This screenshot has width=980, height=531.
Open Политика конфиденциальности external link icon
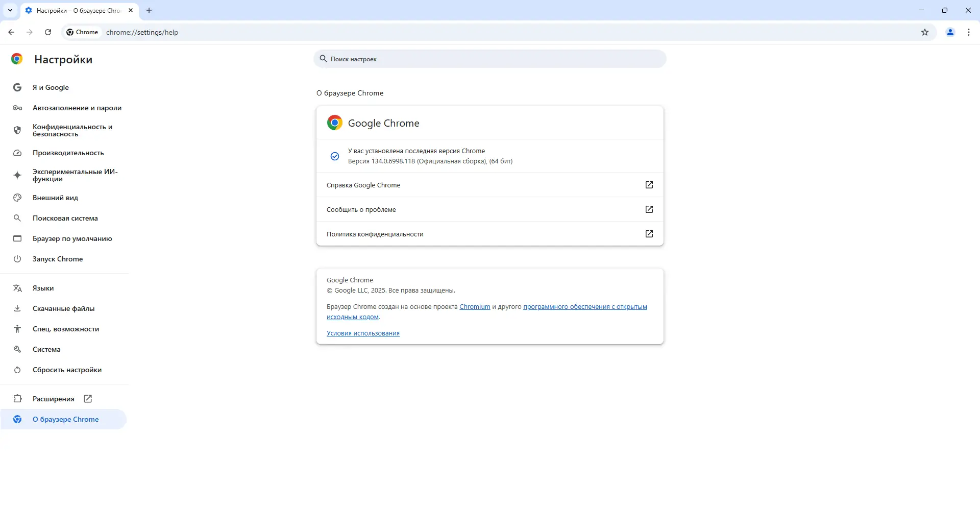coord(649,234)
